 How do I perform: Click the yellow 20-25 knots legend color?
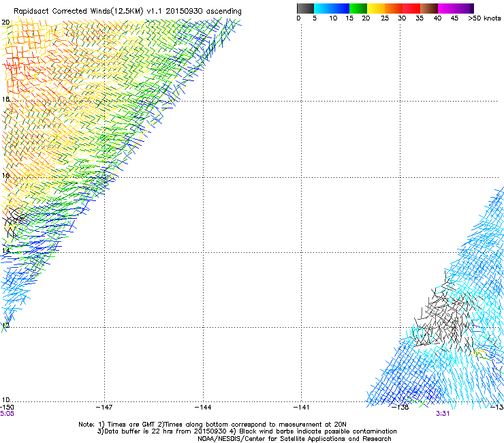(376, 8)
